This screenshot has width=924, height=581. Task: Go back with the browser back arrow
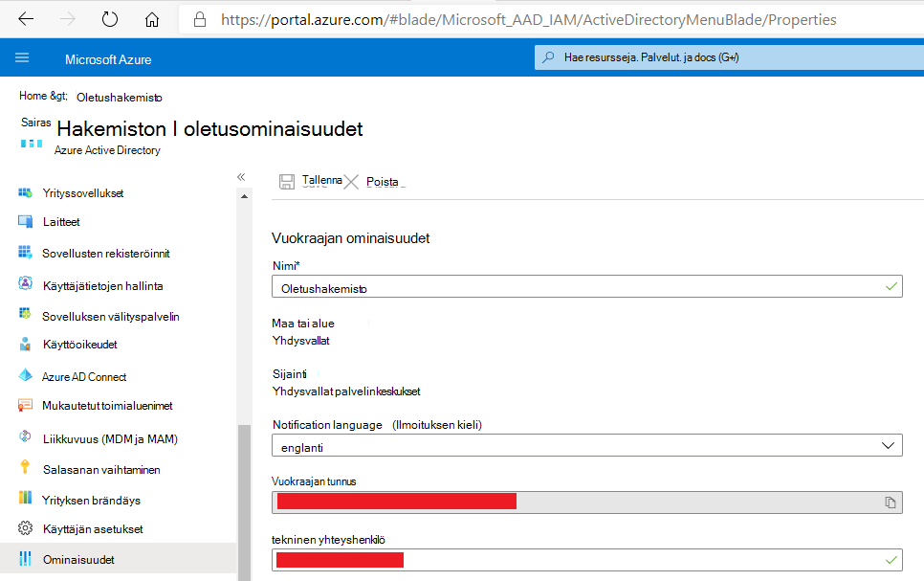click(26, 19)
